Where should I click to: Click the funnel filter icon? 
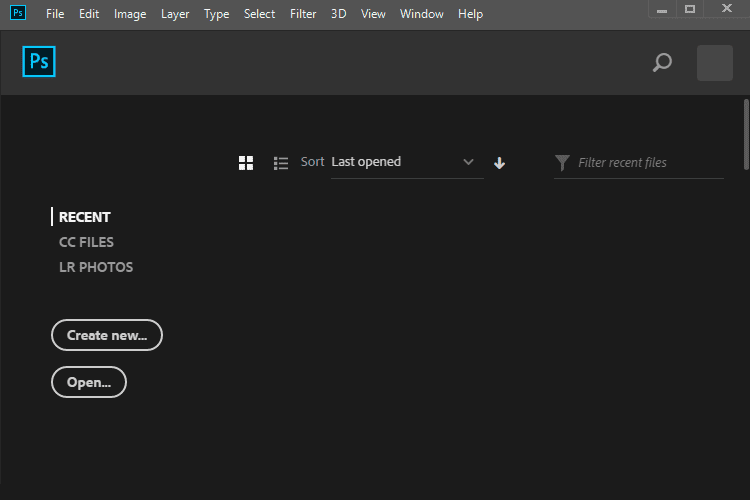coord(562,162)
